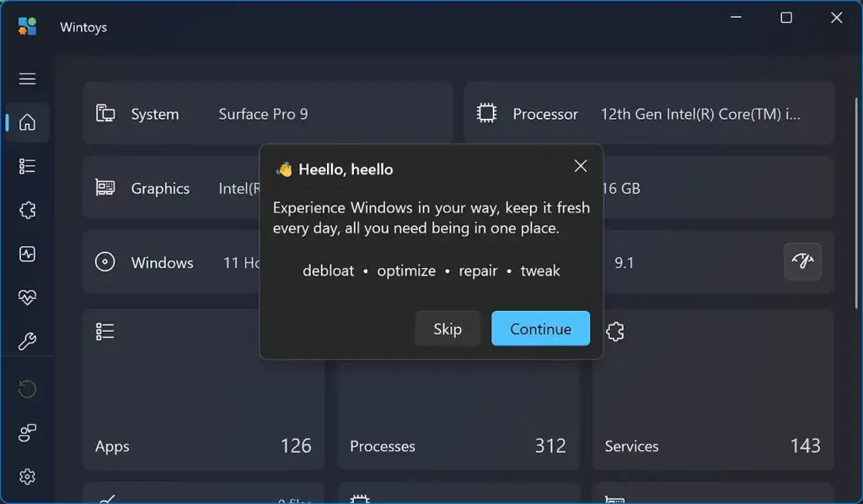Screen dimensions: 863x504
Task: Open Settings gear in sidebar
Action: [27, 476]
